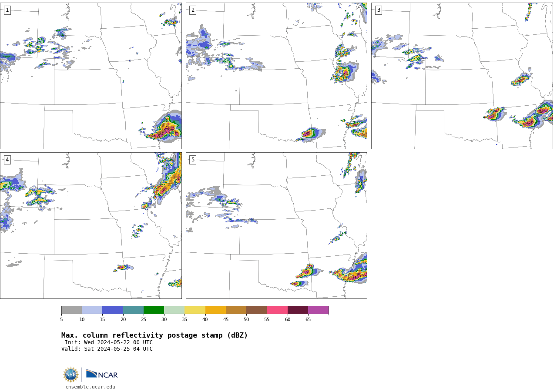557x392 pixels.
Task: Click the member number 3 label box
Action: click(x=378, y=10)
